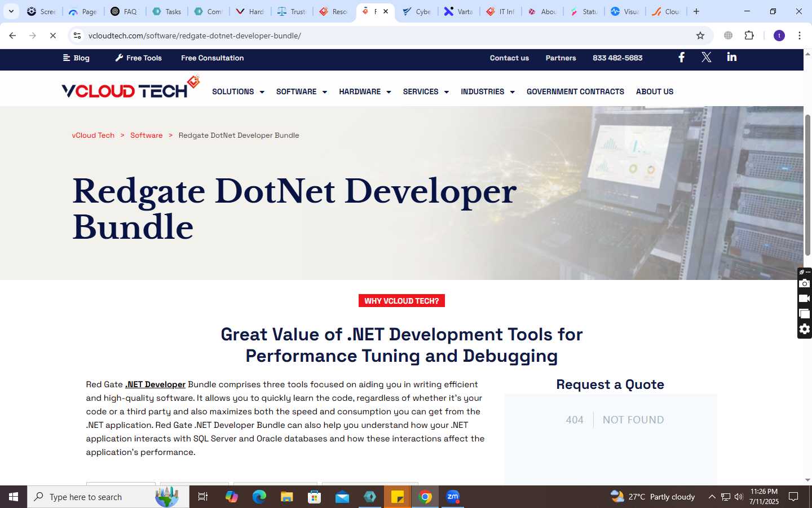Screen dimensions: 812x508
Task: Click the Windows taskbar search box
Action: (108, 497)
